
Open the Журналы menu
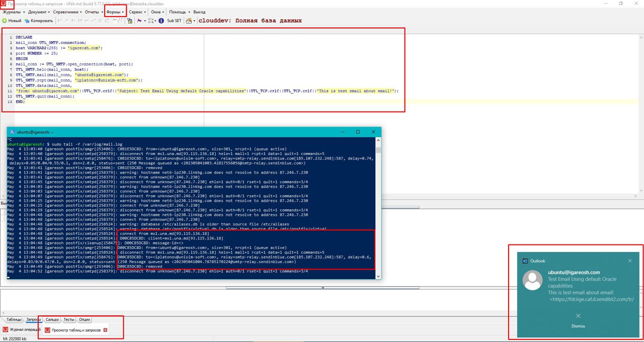(13, 12)
